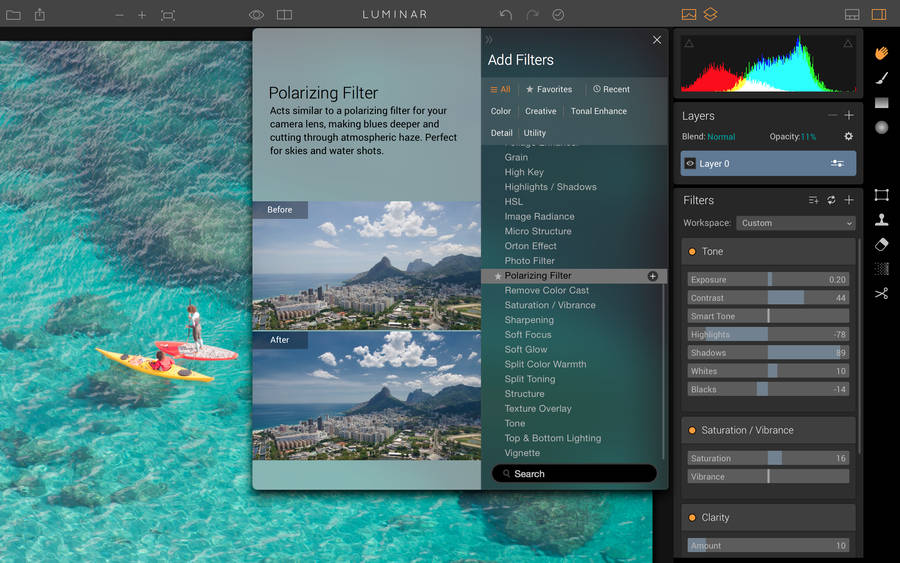Viewport: 900px width, 563px height.
Task: Disable the Saturation / Vibrance filter dot
Action: (692, 430)
